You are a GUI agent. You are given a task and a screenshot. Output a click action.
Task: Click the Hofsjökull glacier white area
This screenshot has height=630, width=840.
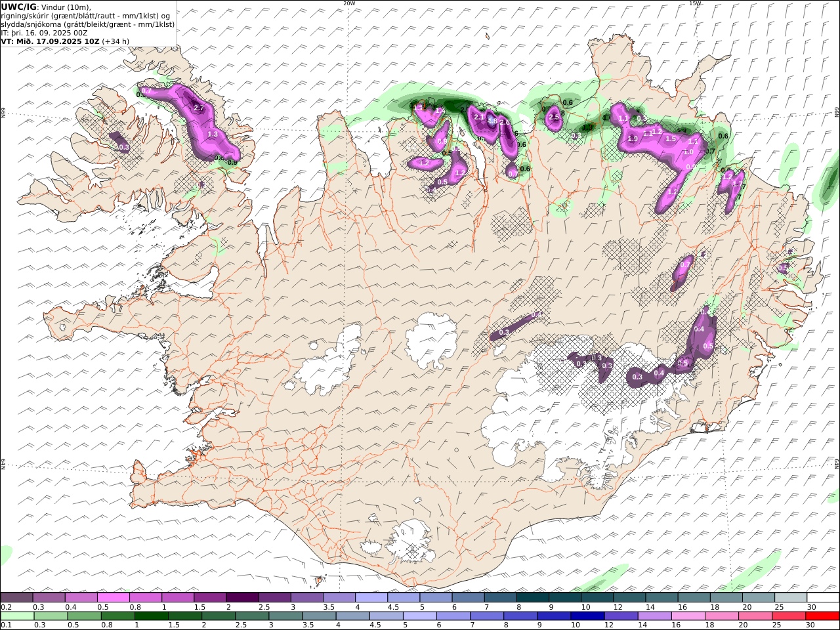[432, 340]
